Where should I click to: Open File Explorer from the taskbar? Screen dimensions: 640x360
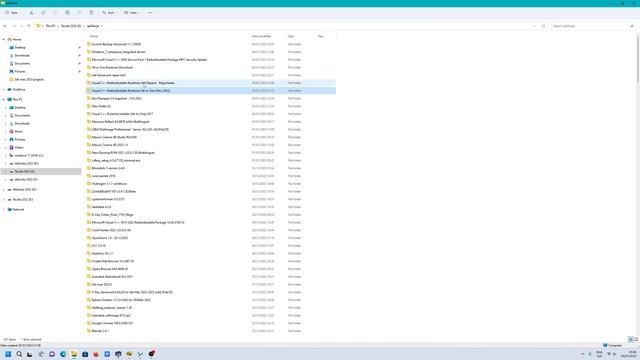click(x=74, y=354)
